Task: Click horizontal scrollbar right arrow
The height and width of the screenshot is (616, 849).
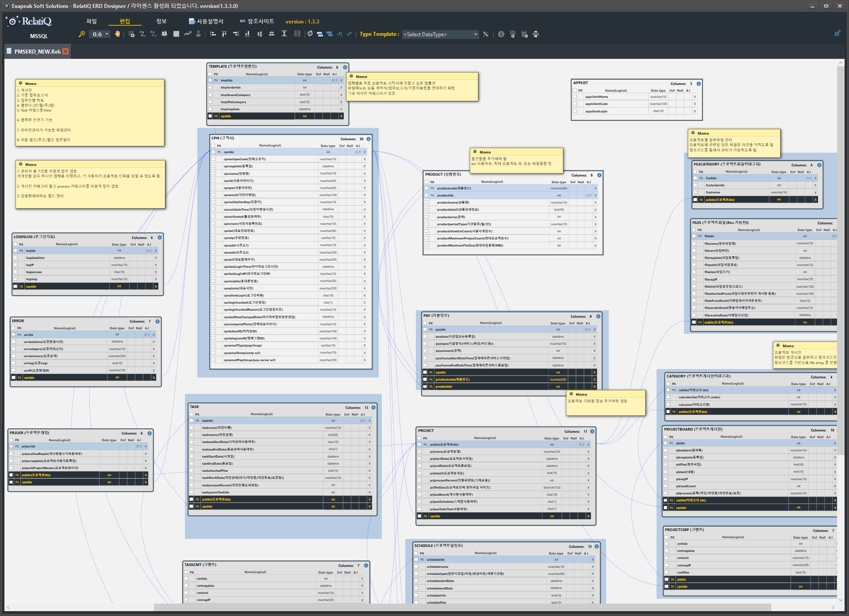Action: point(833,607)
